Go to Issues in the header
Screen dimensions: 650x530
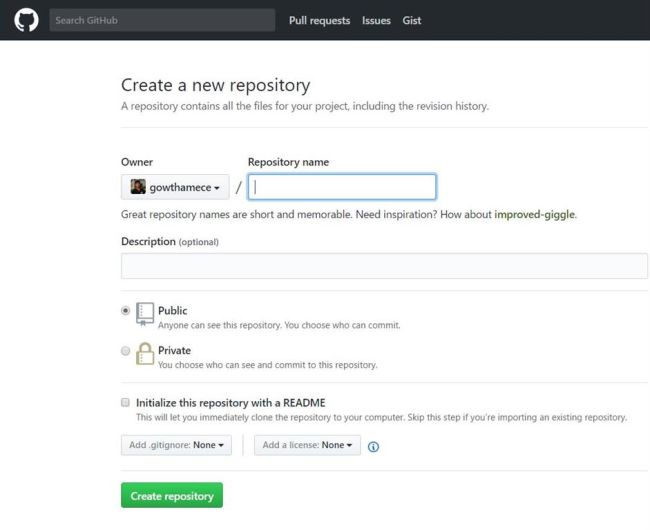pos(376,20)
